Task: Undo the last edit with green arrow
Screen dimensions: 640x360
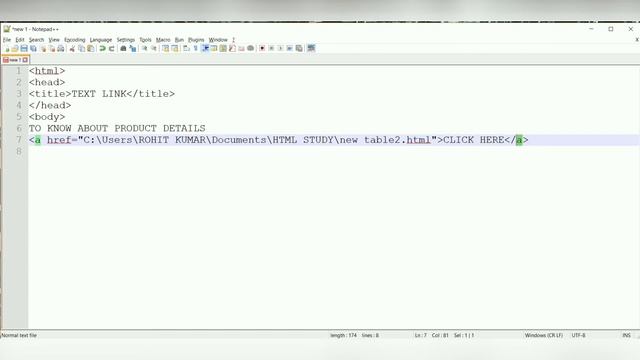Action: (x=102, y=48)
